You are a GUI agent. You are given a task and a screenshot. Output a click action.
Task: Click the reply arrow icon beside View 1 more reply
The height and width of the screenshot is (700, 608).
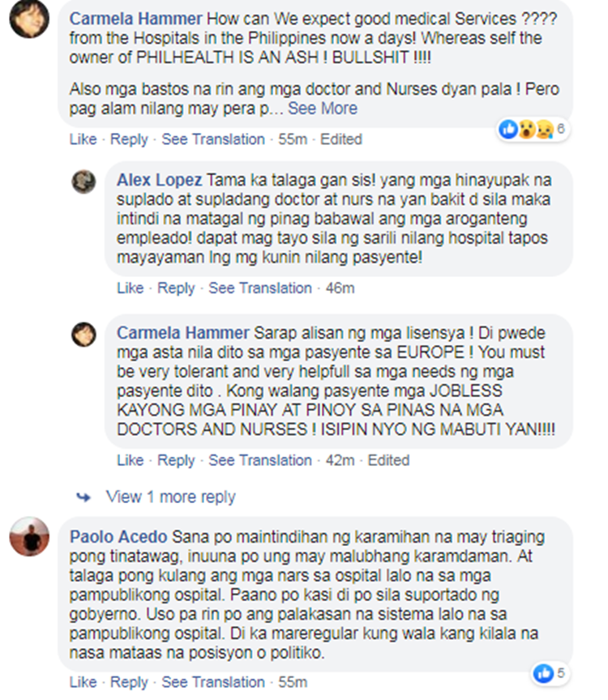(x=83, y=497)
